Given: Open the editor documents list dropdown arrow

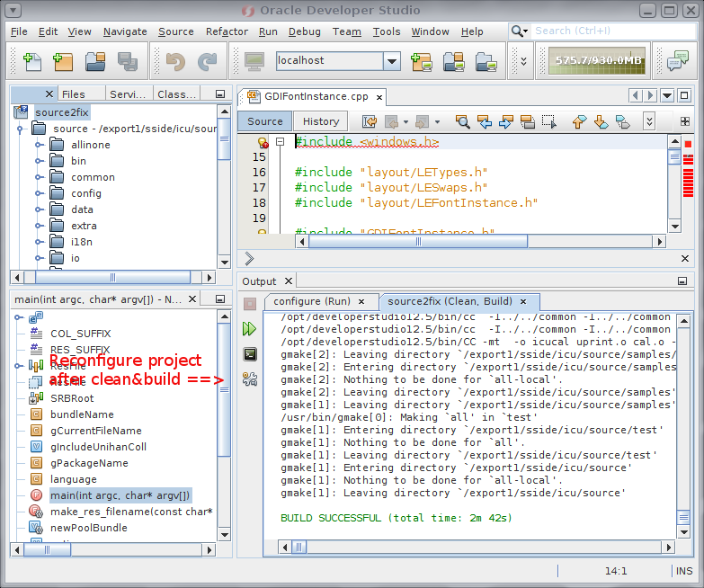Looking at the screenshot, I should 667,95.
